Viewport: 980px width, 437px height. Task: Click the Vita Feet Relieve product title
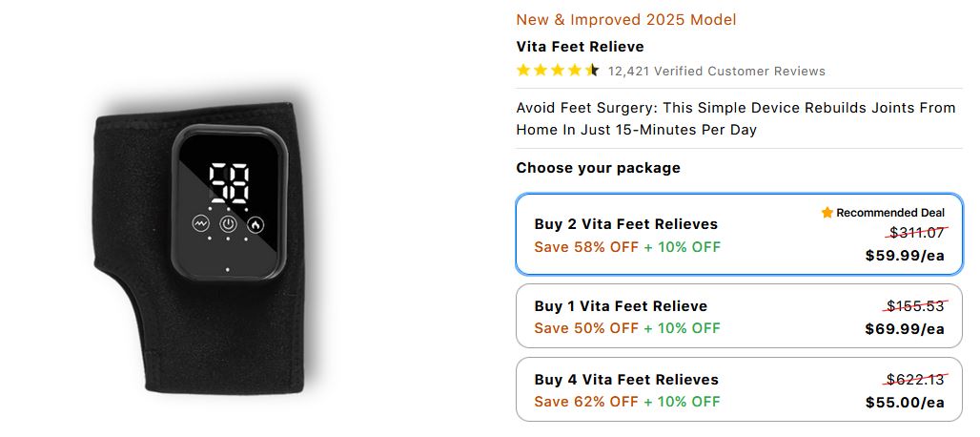[580, 47]
